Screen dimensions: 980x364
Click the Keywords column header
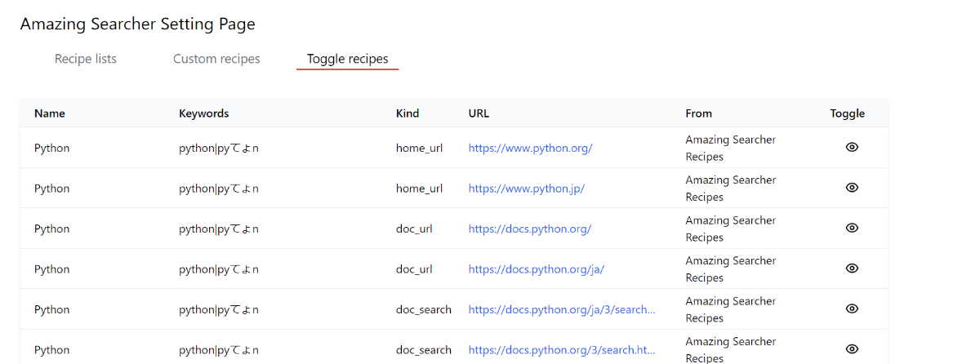click(204, 113)
